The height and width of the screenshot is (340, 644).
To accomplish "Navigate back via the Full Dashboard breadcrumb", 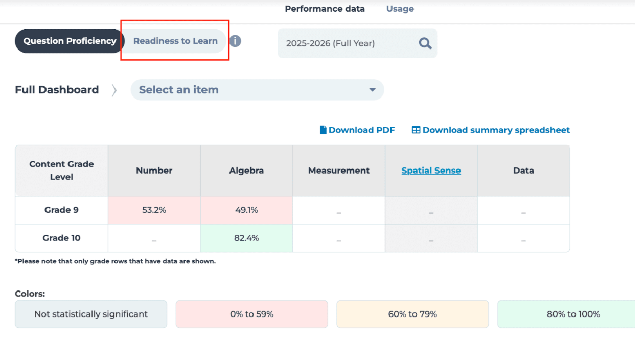I will point(56,90).
